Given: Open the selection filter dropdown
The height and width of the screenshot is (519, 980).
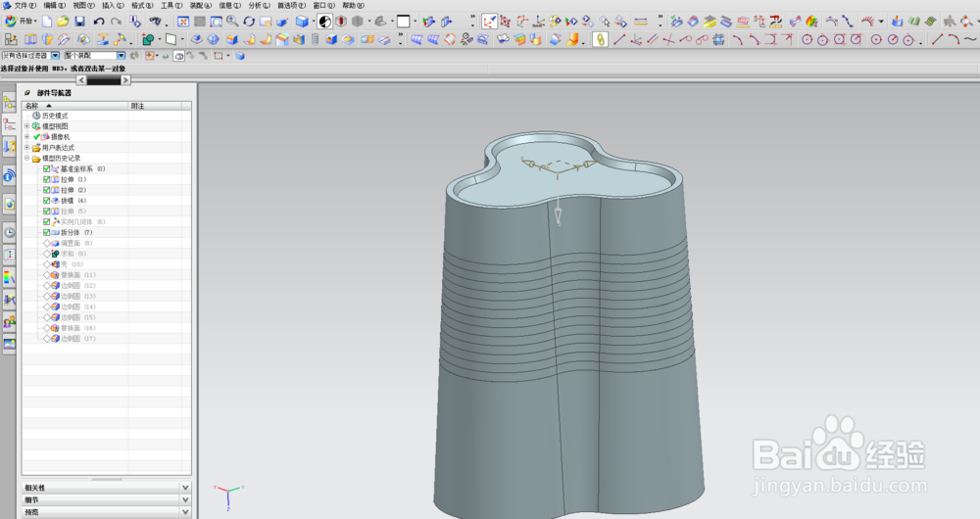Looking at the screenshot, I should 55,56.
